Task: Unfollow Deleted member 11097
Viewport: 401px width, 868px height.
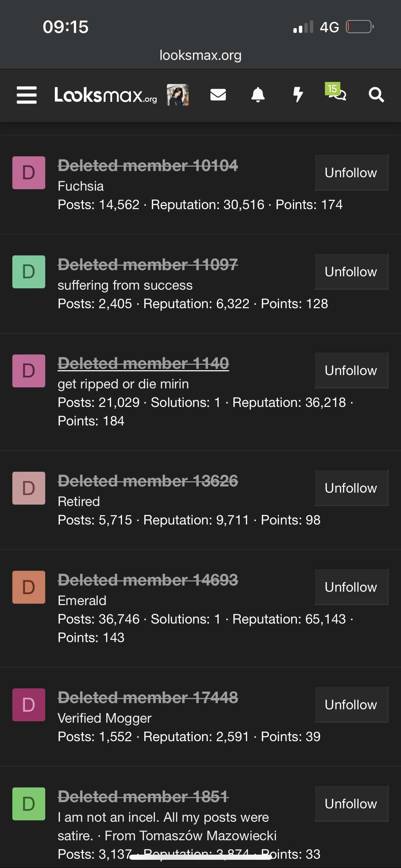Action: click(x=351, y=272)
